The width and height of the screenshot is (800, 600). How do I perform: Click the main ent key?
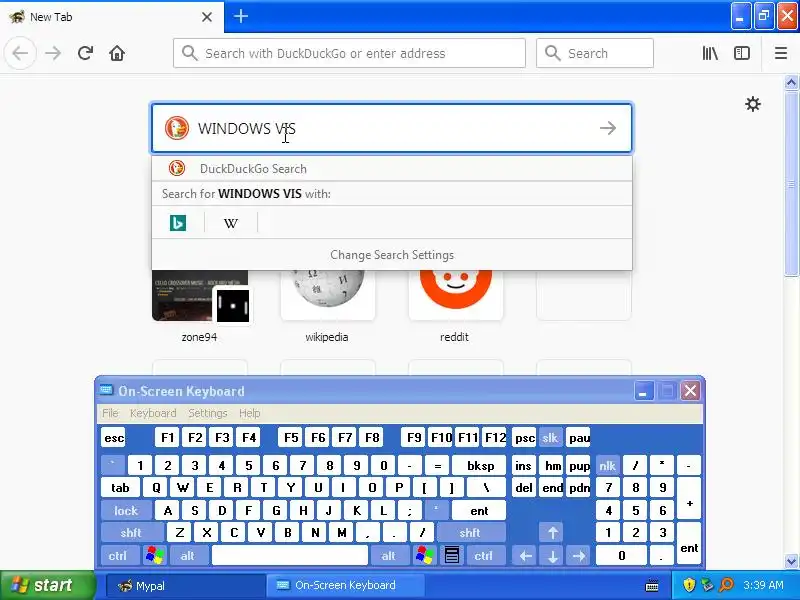(x=479, y=510)
